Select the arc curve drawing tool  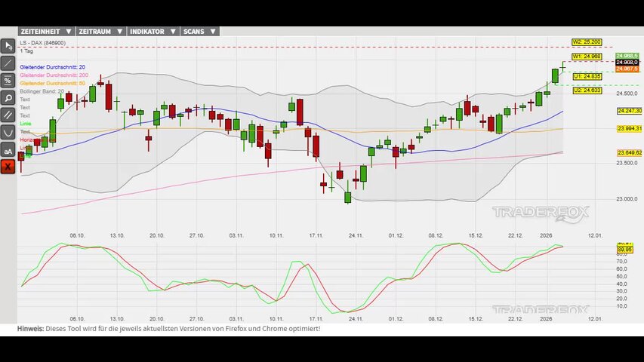[x=8, y=132]
